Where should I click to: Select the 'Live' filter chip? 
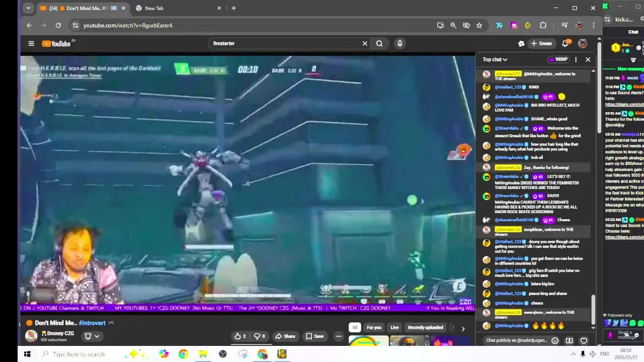(394, 327)
